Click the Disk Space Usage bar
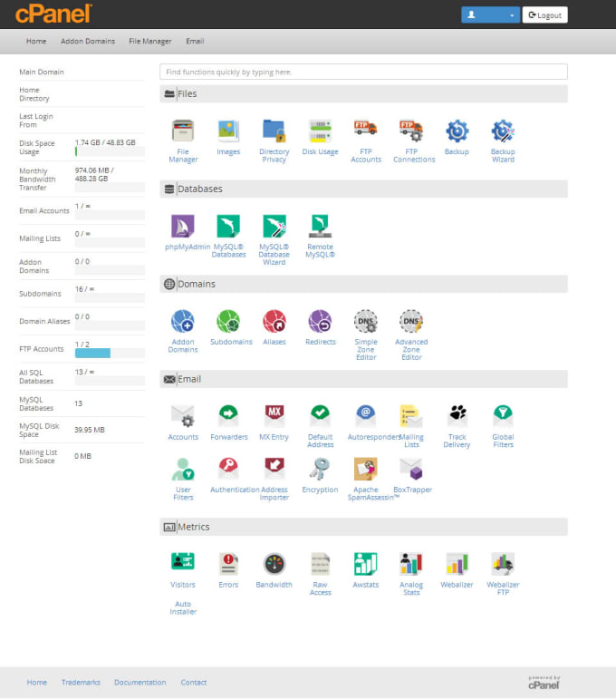The image size is (616, 699). pyautogui.click(x=110, y=151)
